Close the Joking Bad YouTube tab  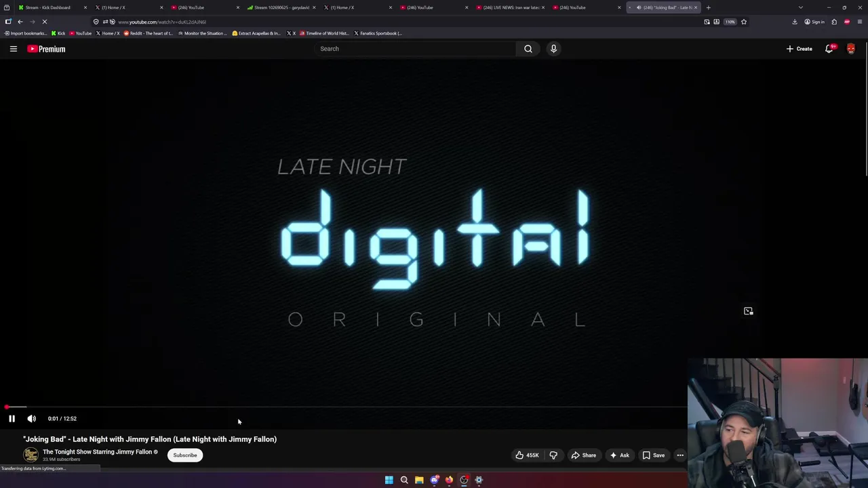695,7
